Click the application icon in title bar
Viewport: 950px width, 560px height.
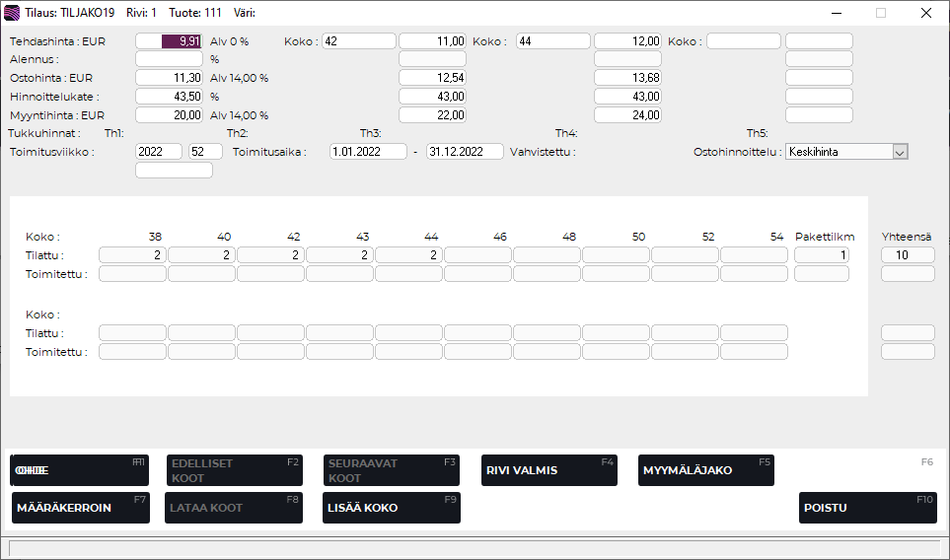click(x=13, y=13)
